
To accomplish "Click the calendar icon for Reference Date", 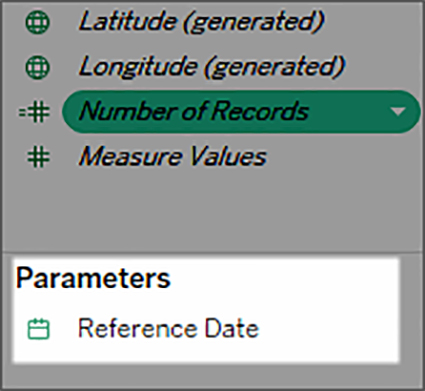I will pos(38,329).
